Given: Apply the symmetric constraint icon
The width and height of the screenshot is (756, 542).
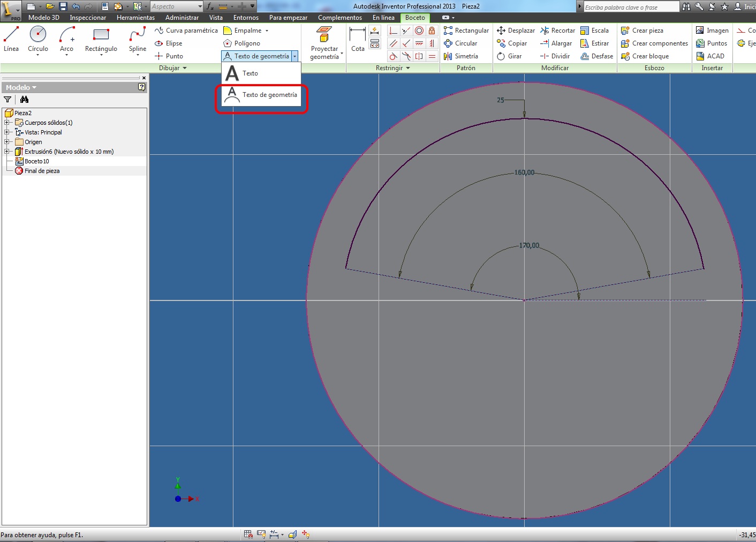Looking at the screenshot, I should tap(419, 56).
